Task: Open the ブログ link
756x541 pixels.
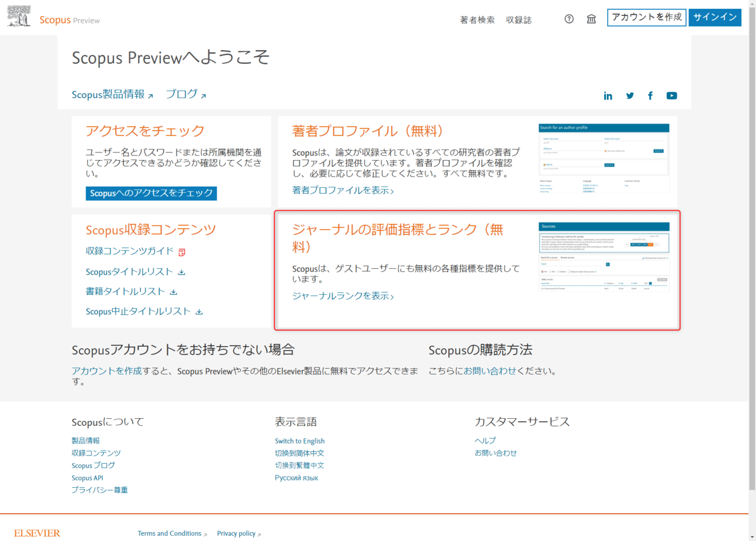Action: 181,94
